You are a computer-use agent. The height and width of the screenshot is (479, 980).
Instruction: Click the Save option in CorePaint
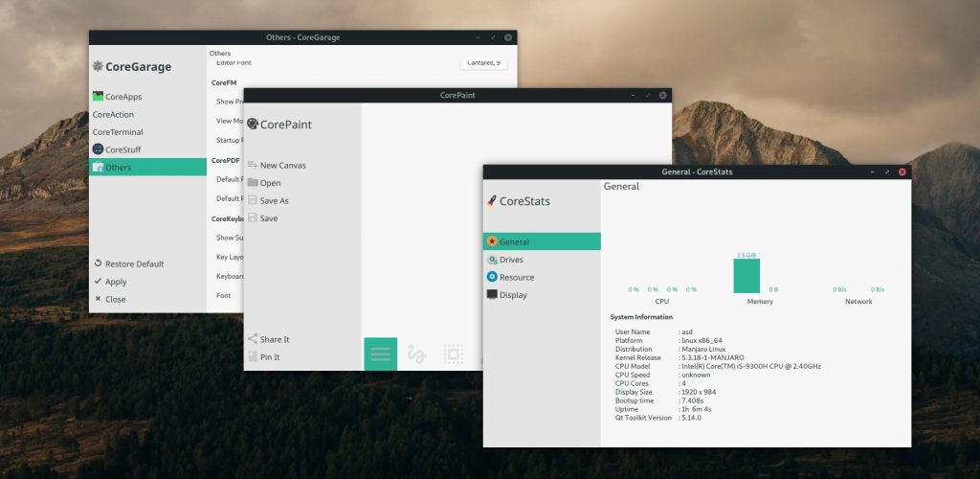click(268, 218)
